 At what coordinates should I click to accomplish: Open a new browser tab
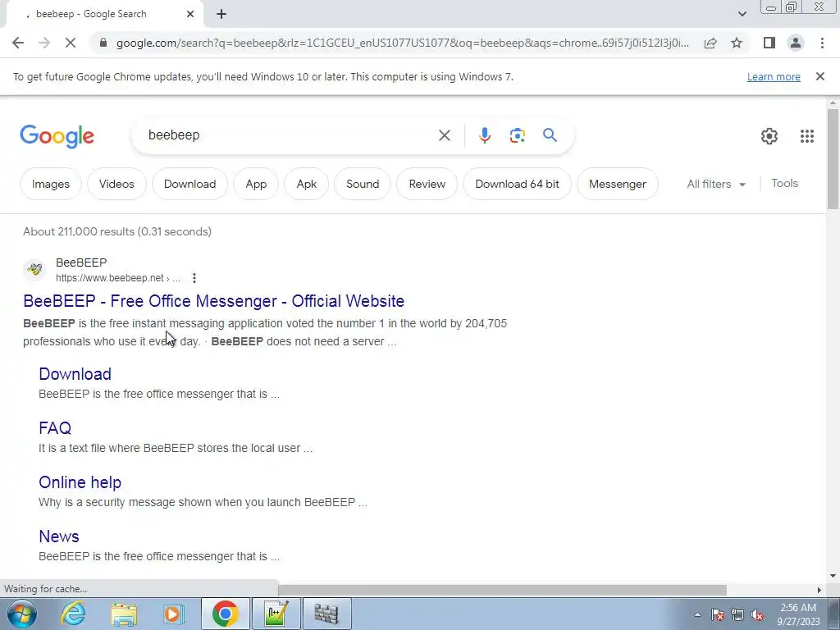point(221,15)
